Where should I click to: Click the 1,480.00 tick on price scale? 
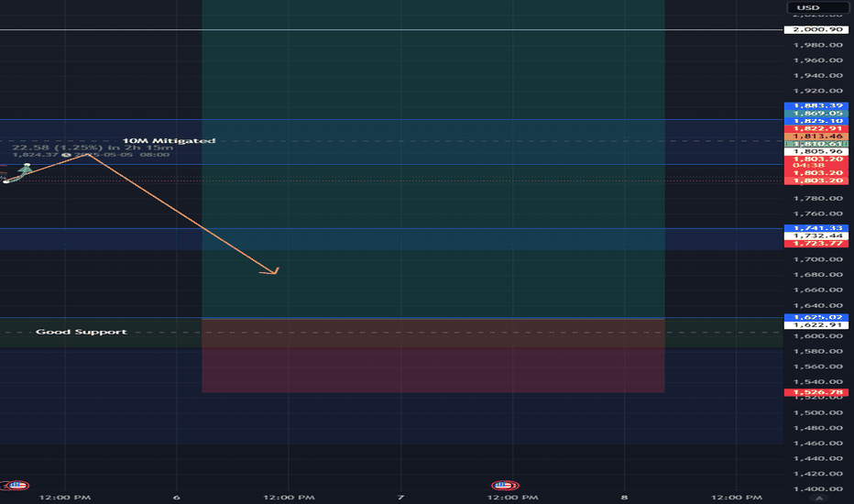tap(818, 428)
